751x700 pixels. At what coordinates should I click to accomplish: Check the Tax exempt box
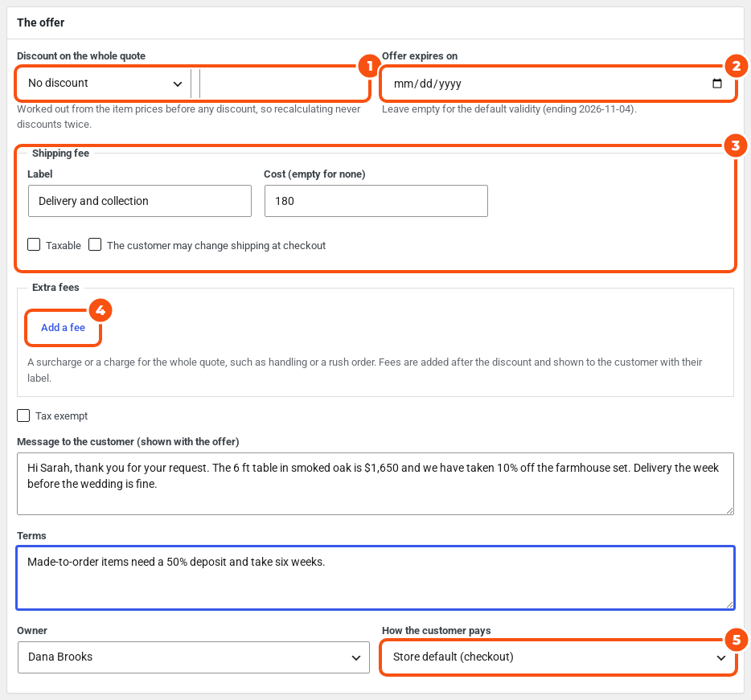click(x=23, y=415)
